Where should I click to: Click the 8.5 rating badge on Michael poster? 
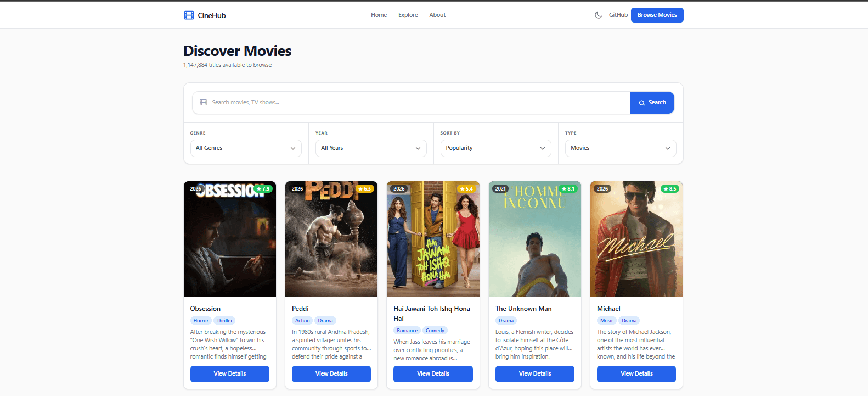click(670, 189)
